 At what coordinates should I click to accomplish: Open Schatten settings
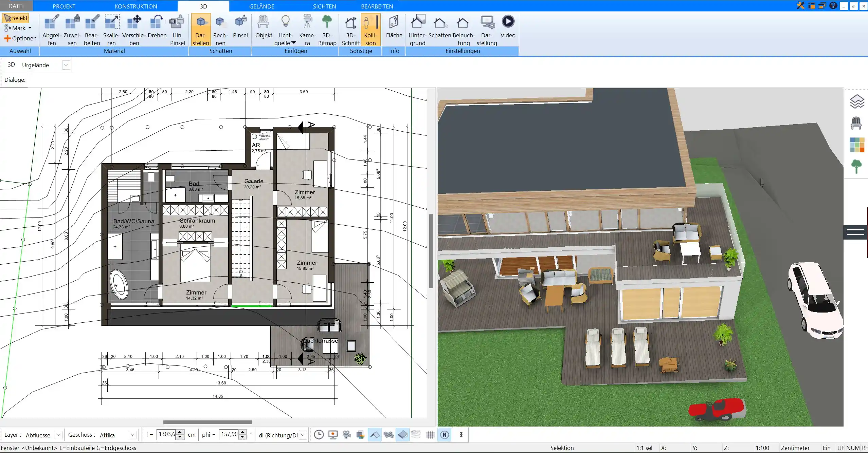(439, 26)
